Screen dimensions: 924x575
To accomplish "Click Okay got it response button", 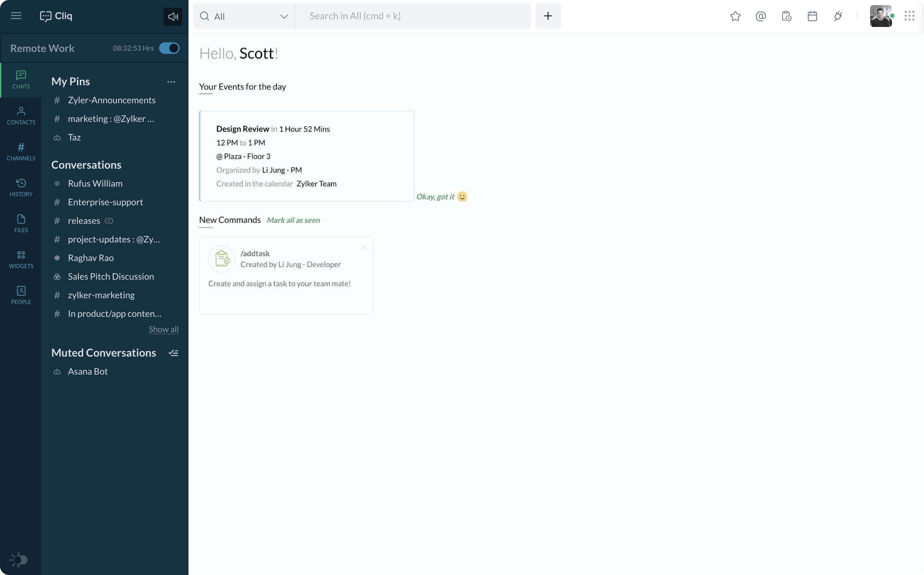I will point(441,196).
